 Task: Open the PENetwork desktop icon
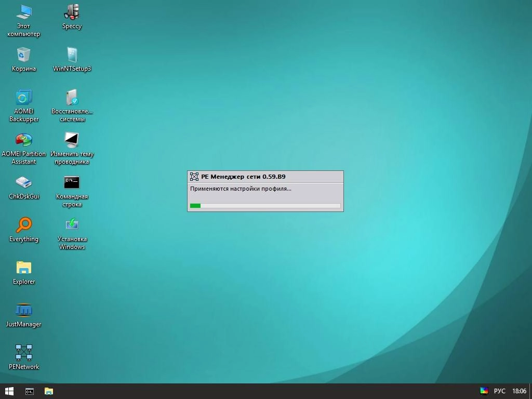(x=23, y=357)
